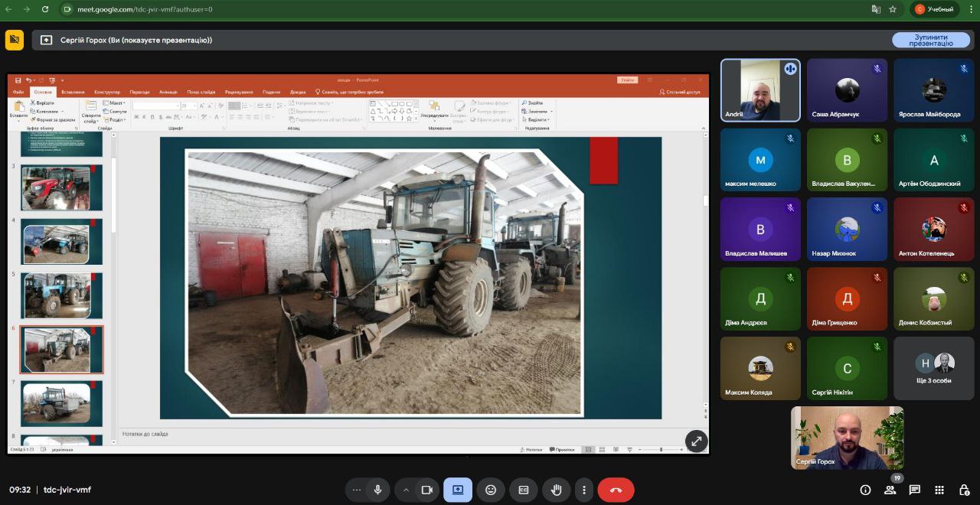Open the activities grid icon

coord(939,490)
